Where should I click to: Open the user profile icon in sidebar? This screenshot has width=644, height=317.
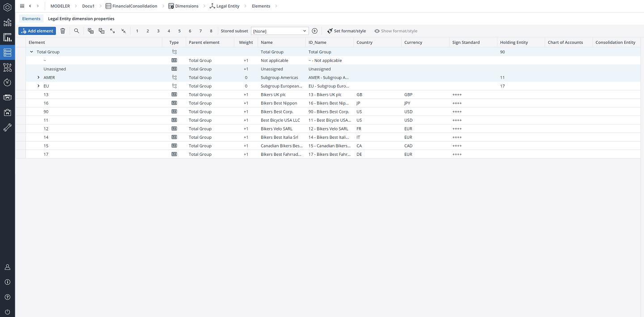tap(7, 267)
